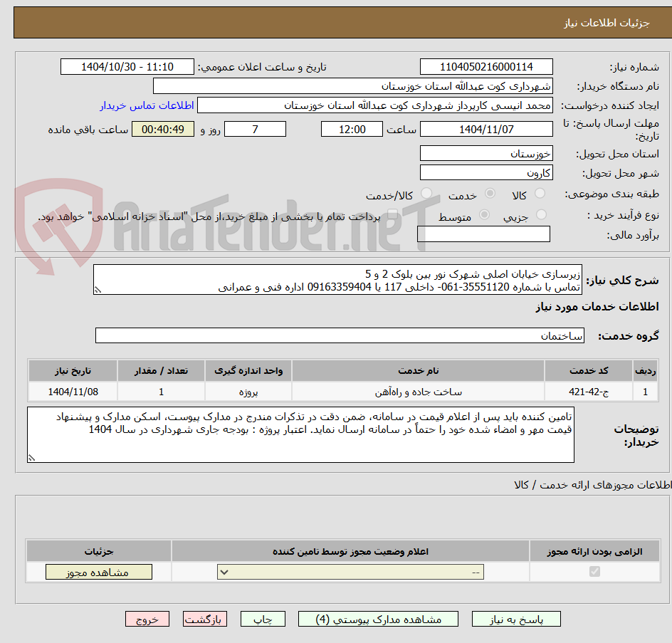Click the deadline date field 1404/11/07
The height and width of the screenshot is (643, 672).
(x=486, y=129)
